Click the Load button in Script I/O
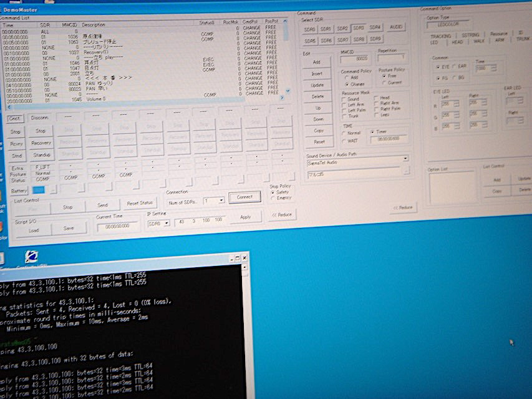Screen dimensions: 532x399 pos(33,230)
